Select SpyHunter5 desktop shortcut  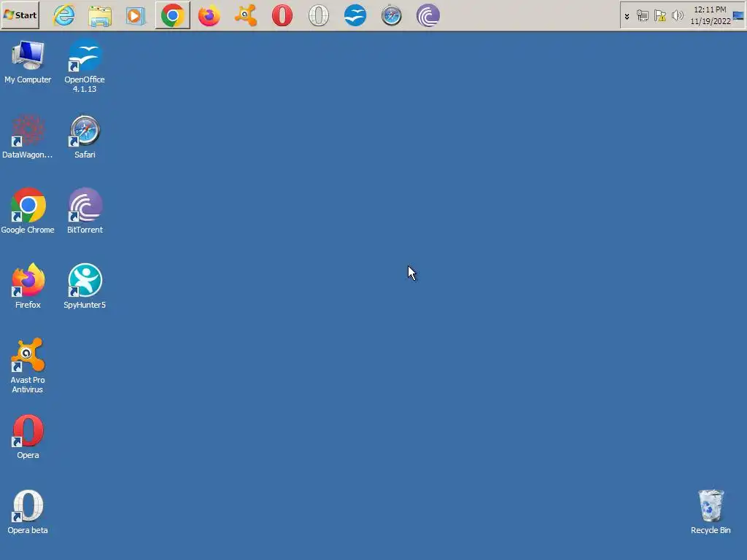pos(85,286)
